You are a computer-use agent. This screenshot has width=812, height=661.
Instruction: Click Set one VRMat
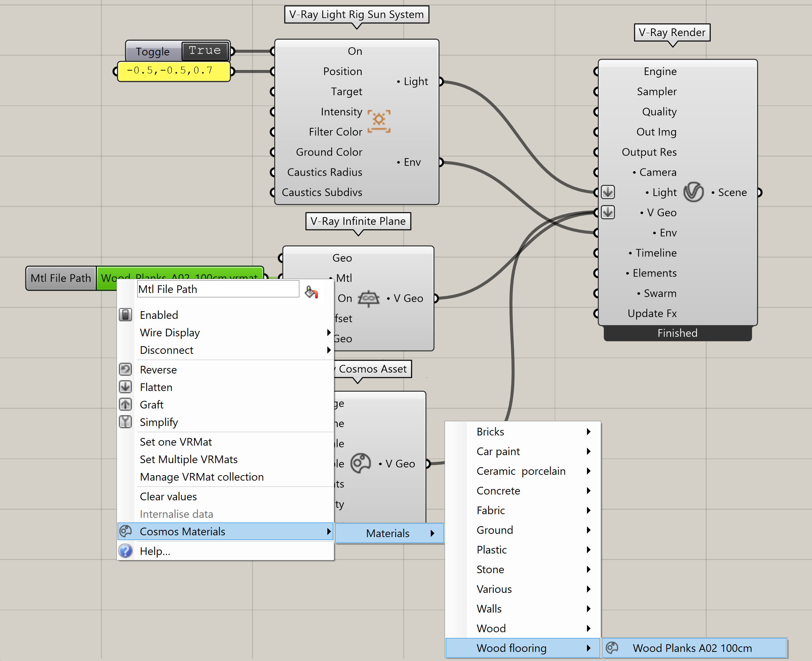pyautogui.click(x=225, y=442)
